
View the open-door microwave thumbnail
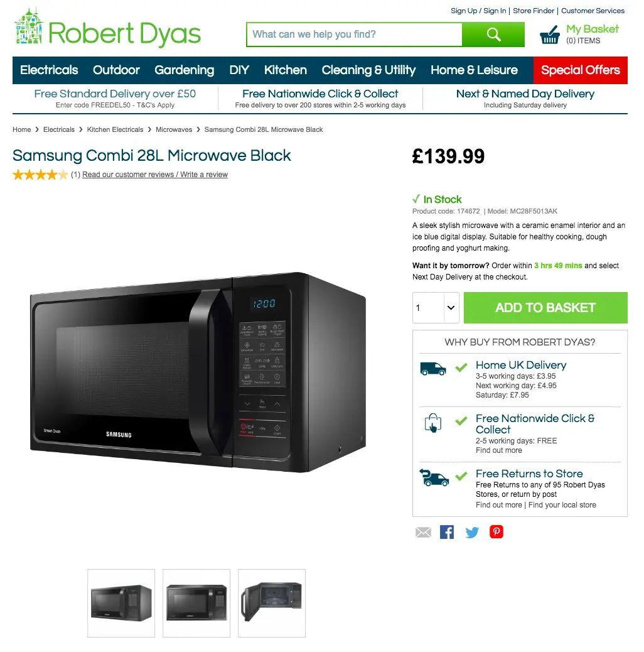click(272, 603)
